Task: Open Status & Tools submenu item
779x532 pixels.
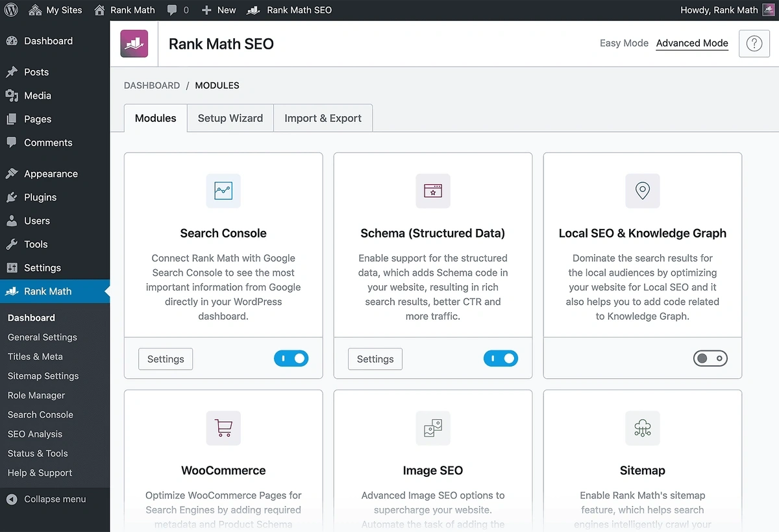Action: point(38,453)
